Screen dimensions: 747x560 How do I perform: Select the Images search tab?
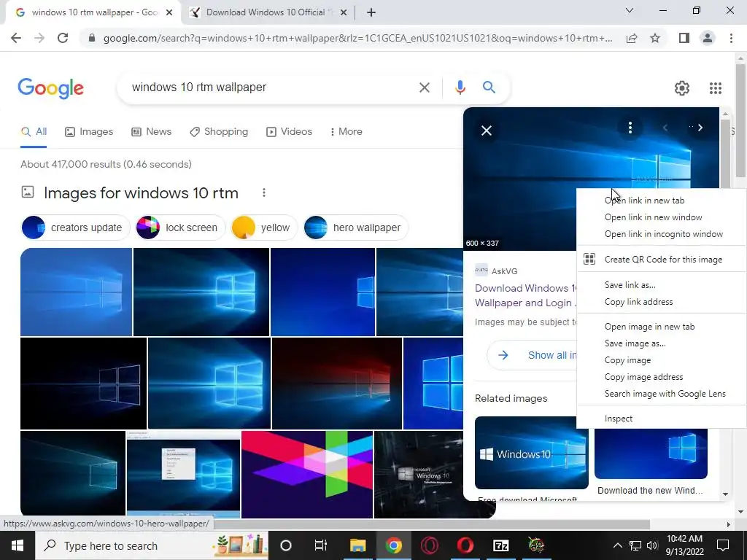pos(89,132)
